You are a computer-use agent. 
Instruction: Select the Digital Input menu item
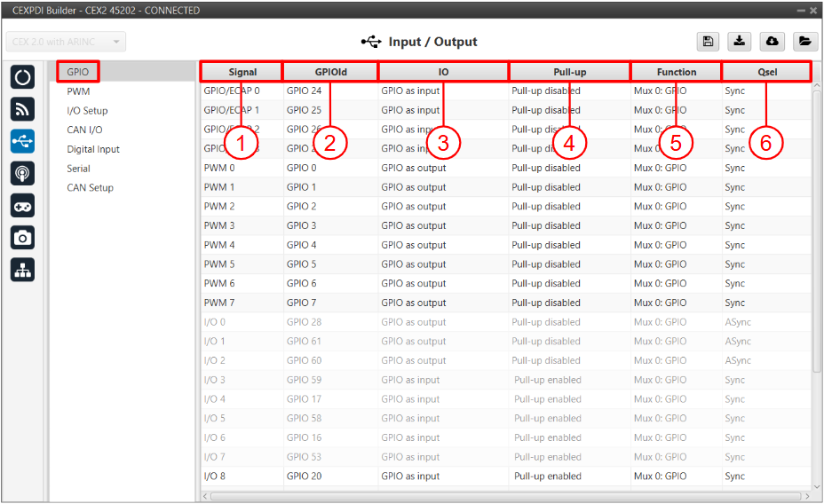[93, 149]
